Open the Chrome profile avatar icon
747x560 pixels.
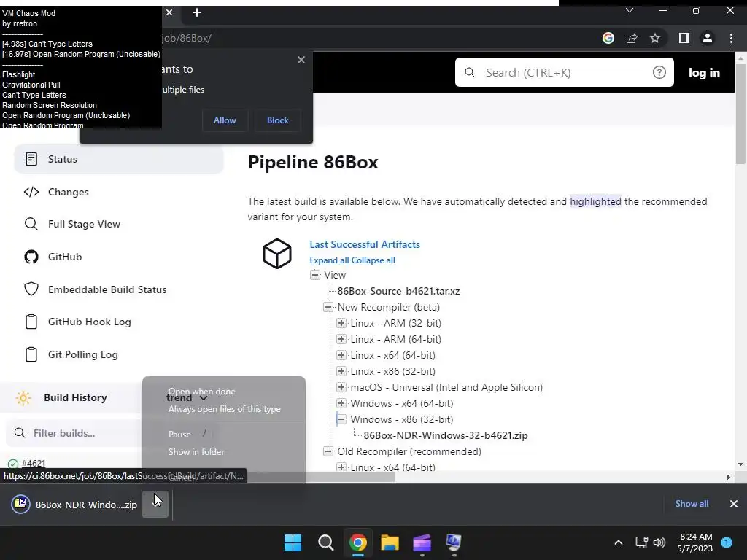pos(708,38)
